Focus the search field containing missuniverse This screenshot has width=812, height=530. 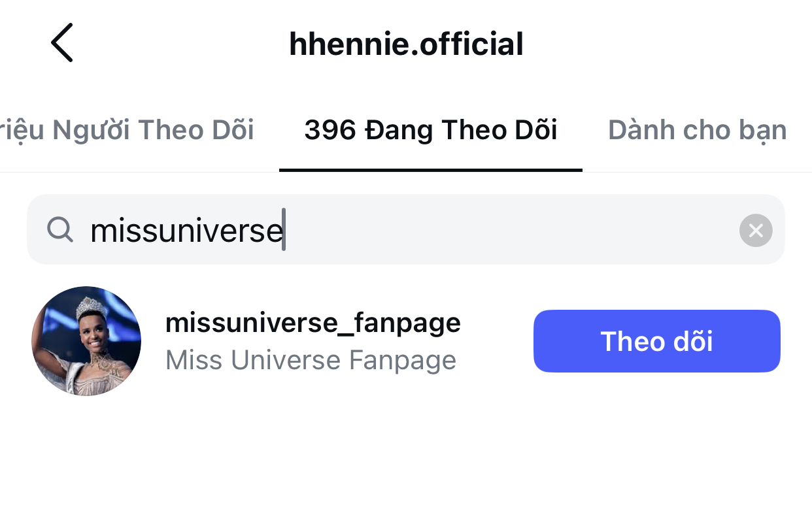405,229
